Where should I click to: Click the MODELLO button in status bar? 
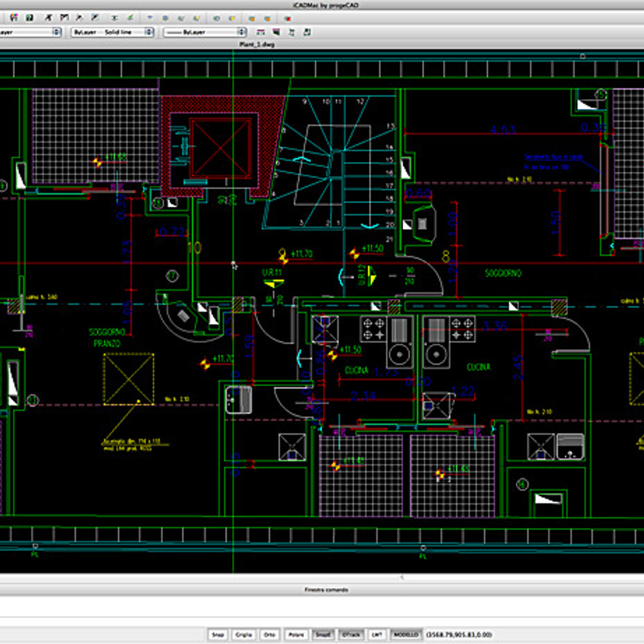406,634
